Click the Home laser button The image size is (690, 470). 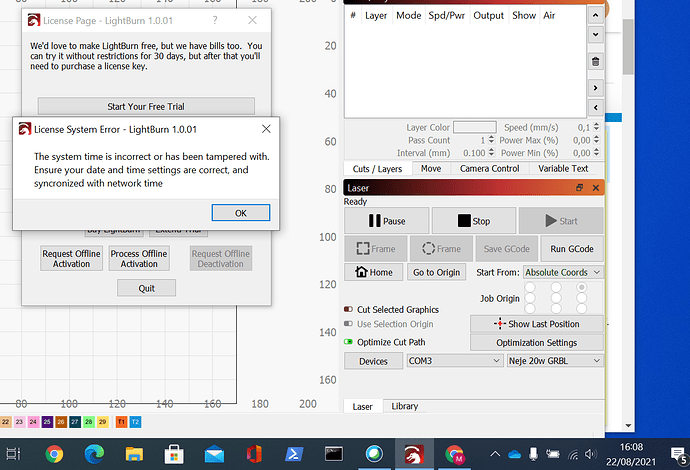pos(374,272)
